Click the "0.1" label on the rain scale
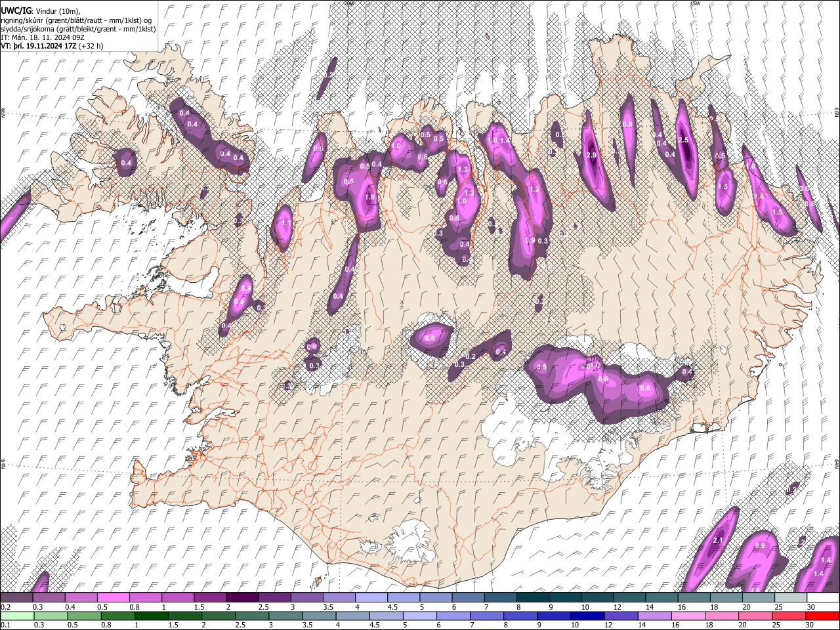The height and width of the screenshot is (630, 840). (5, 625)
